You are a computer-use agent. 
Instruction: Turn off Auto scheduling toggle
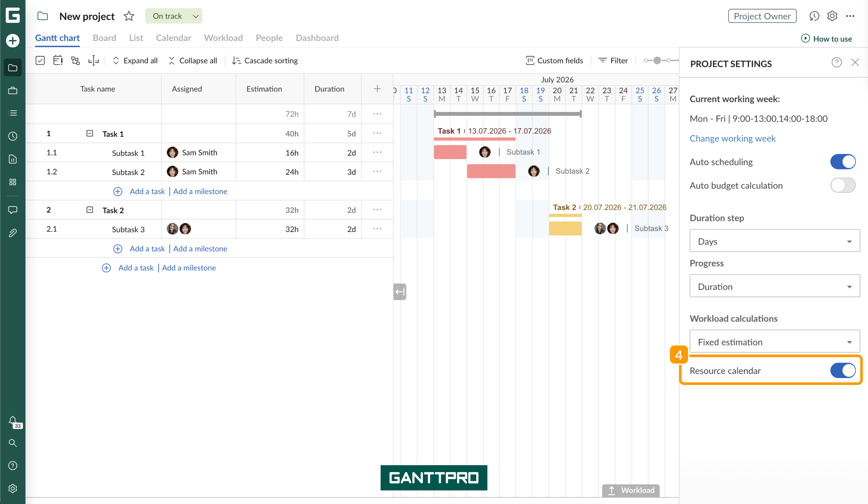[842, 162]
